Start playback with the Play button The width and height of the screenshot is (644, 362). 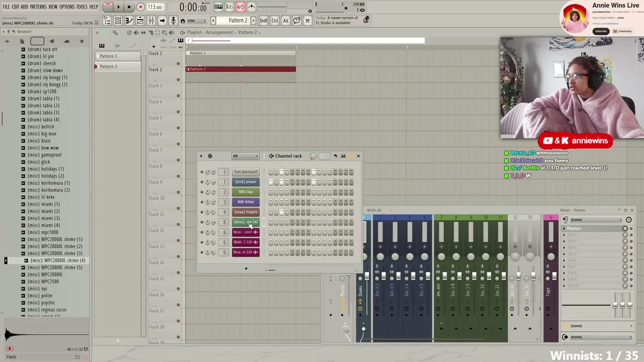118,7
